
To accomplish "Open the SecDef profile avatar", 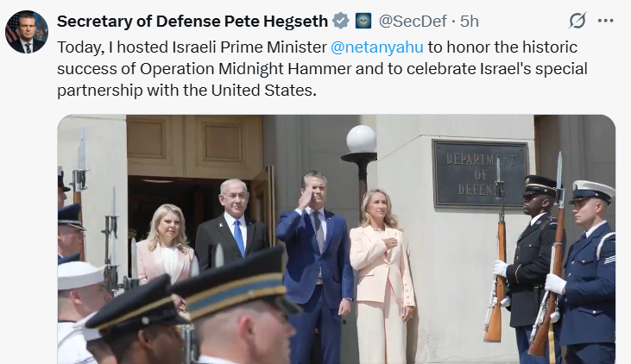I will tap(27, 32).
